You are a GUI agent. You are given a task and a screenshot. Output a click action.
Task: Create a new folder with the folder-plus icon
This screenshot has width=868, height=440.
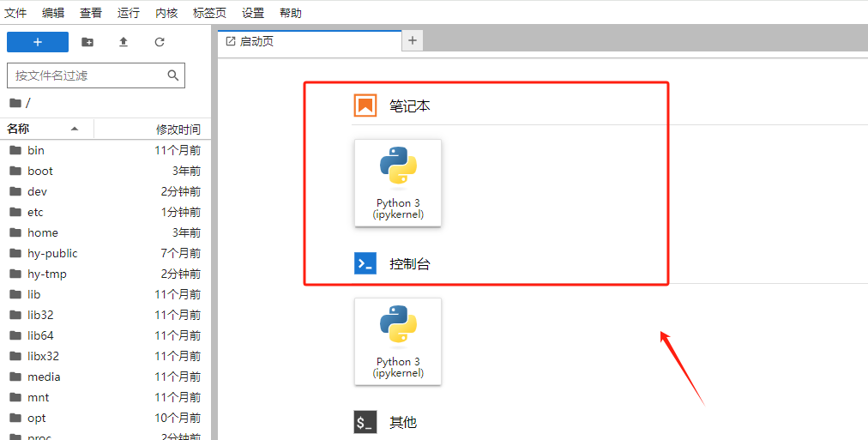87,42
